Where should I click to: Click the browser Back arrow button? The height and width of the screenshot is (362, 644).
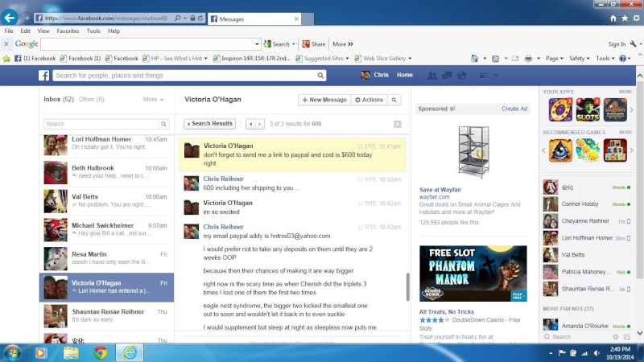tap(9, 18)
